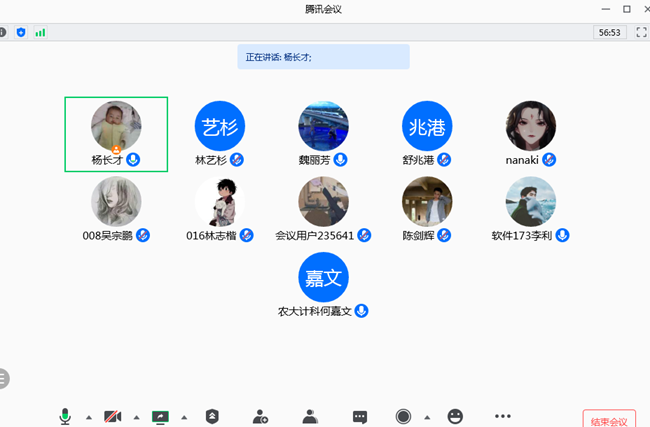Expand camera options arrow
Image resolution: width=650 pixels, height=427 pixels.
pos(136,417)
